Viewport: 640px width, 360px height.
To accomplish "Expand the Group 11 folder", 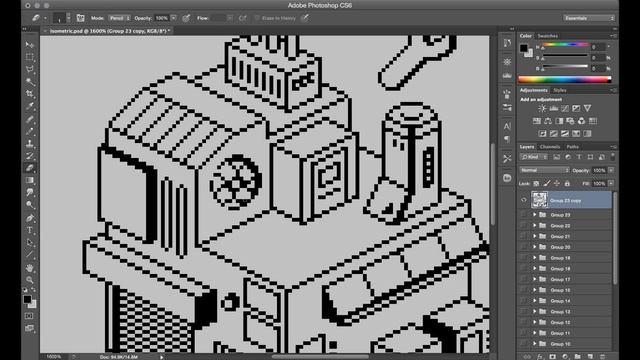I will [534, 333].
